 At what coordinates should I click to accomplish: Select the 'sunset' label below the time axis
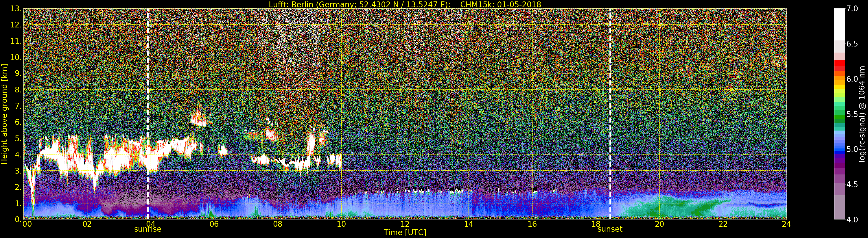(610, 229)
